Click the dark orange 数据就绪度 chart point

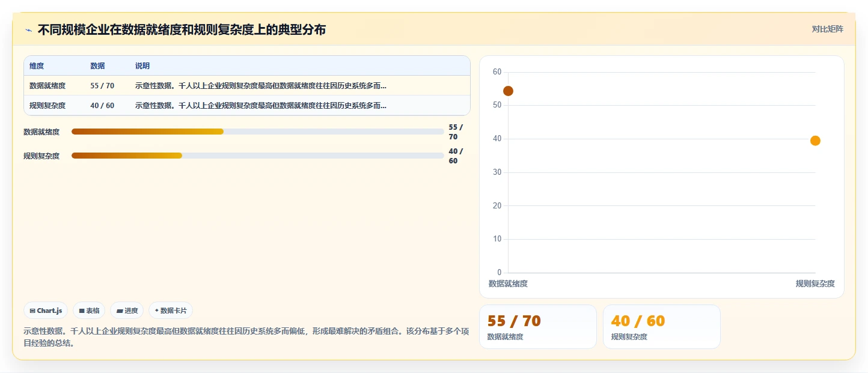click(x=508, y=91)
